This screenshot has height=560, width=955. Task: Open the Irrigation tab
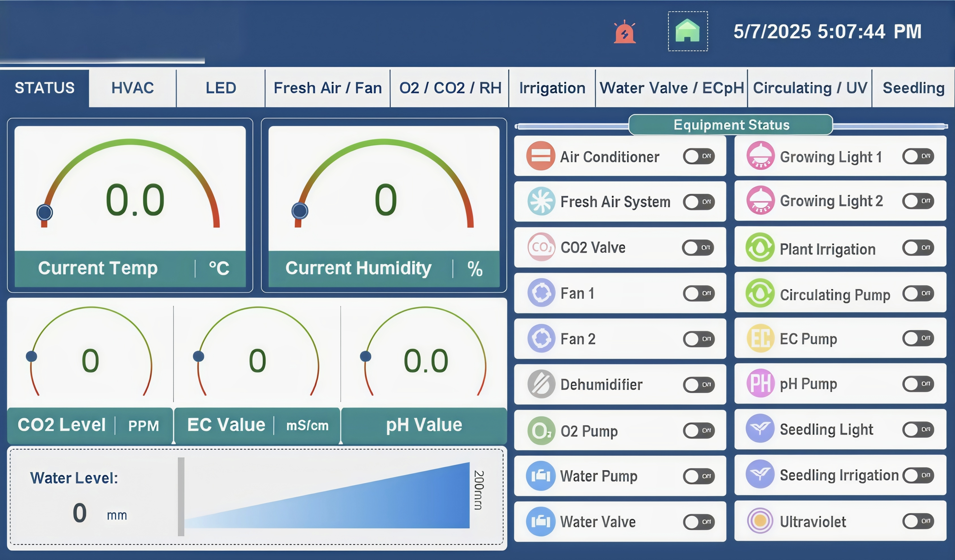[552, 88]
